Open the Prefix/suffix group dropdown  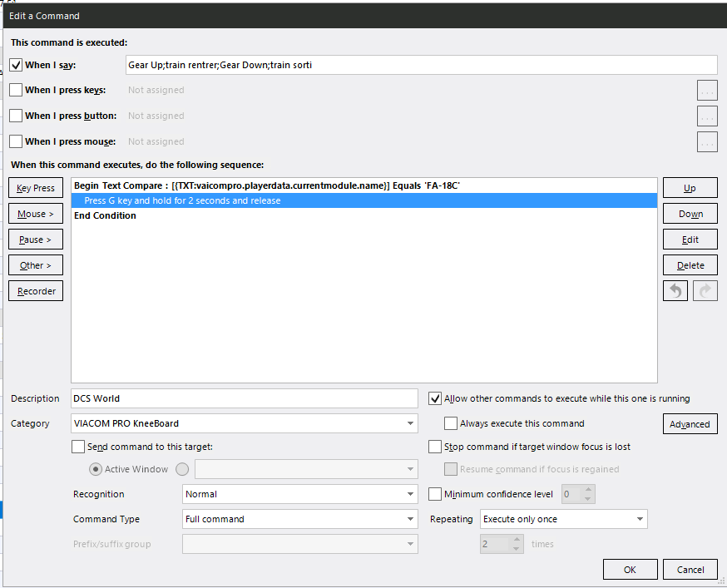(x=300, y=544)
